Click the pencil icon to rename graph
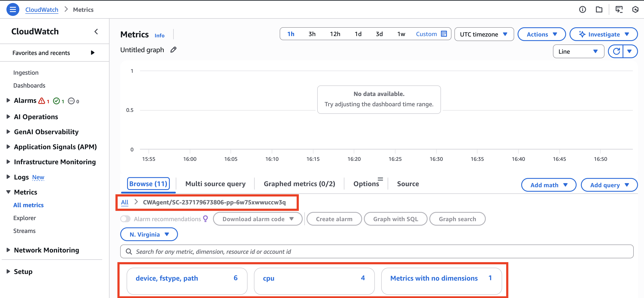Screen dimensions: 644x298 (173, 50)
